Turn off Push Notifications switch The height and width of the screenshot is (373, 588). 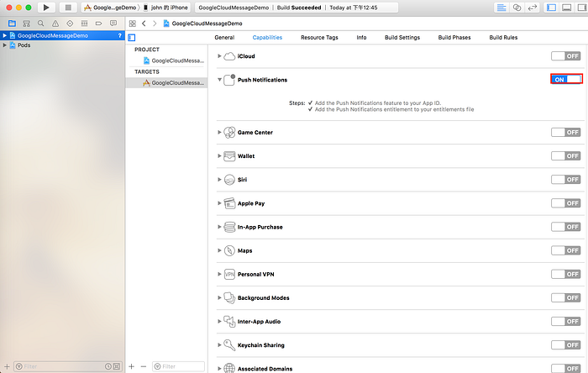pyautogui.click(x=566, y=79)
